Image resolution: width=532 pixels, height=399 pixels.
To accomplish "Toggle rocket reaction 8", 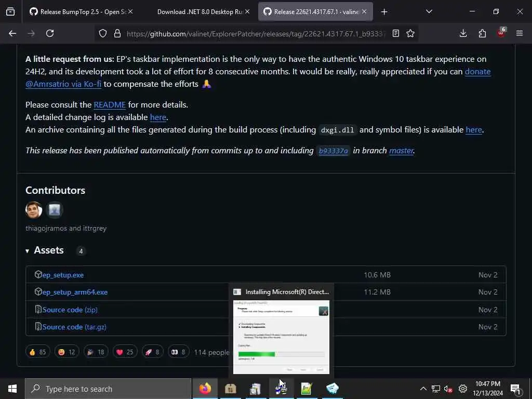I will pyautogui.click(x=152, y=352).
